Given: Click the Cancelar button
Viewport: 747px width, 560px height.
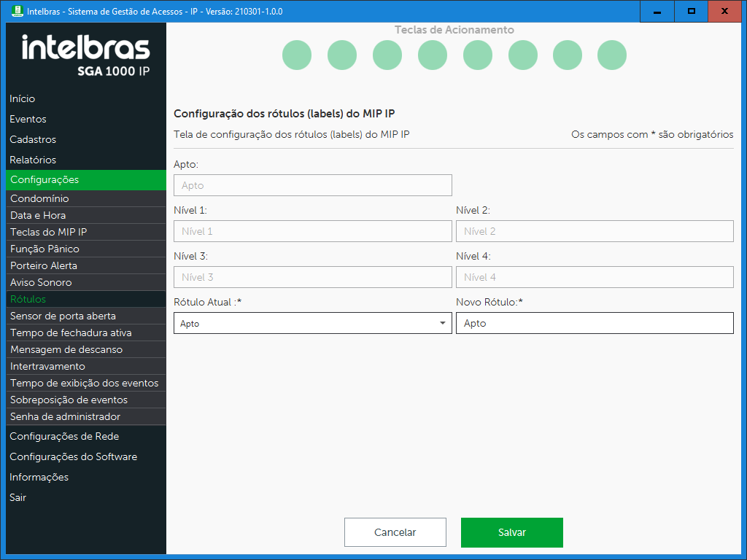Looking at the screenshot, I should (x=395, y=532).
